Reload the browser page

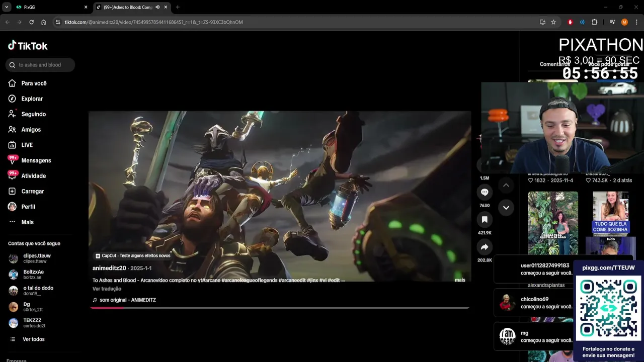[31, 22]
